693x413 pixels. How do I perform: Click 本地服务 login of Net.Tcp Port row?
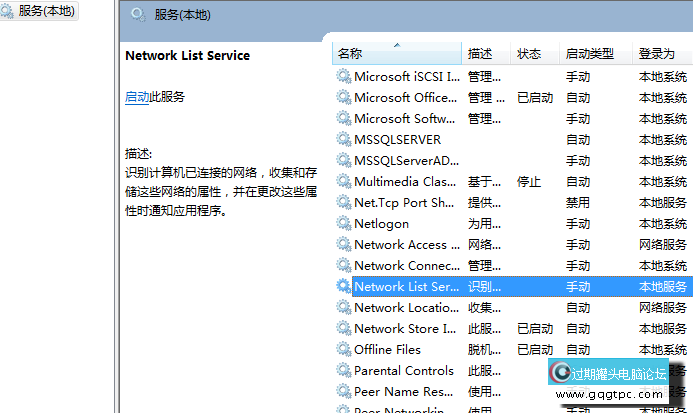coord(663,203)
